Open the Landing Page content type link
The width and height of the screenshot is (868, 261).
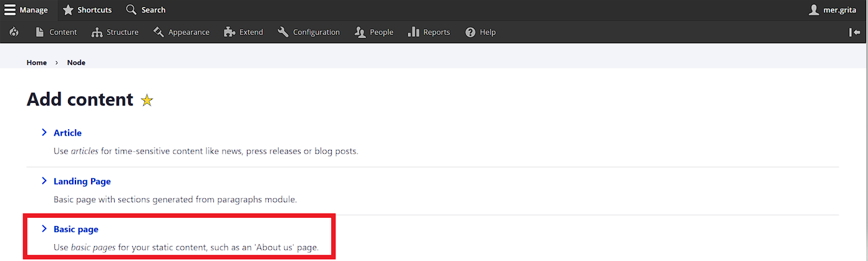pos(82,181)
